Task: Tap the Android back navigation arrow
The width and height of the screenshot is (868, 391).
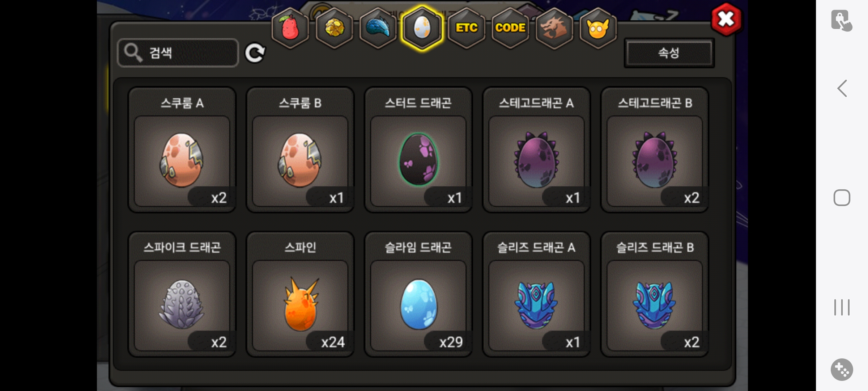Action: [842, 88]
